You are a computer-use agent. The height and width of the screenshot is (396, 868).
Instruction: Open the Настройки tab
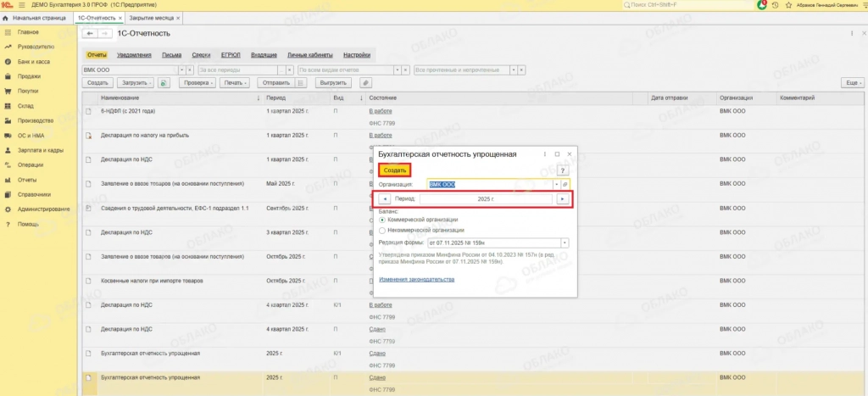pos(357,55)
